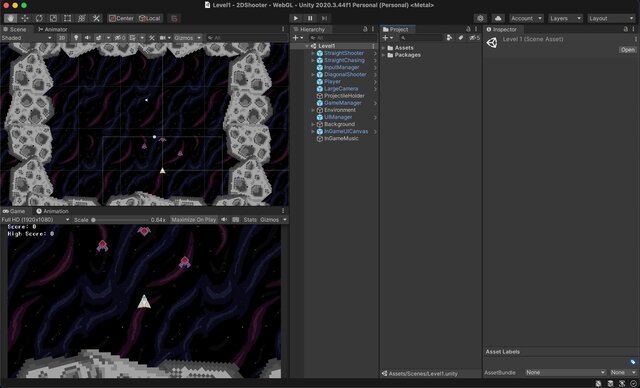Toggle Maximize On Play

tap(194, 219)
